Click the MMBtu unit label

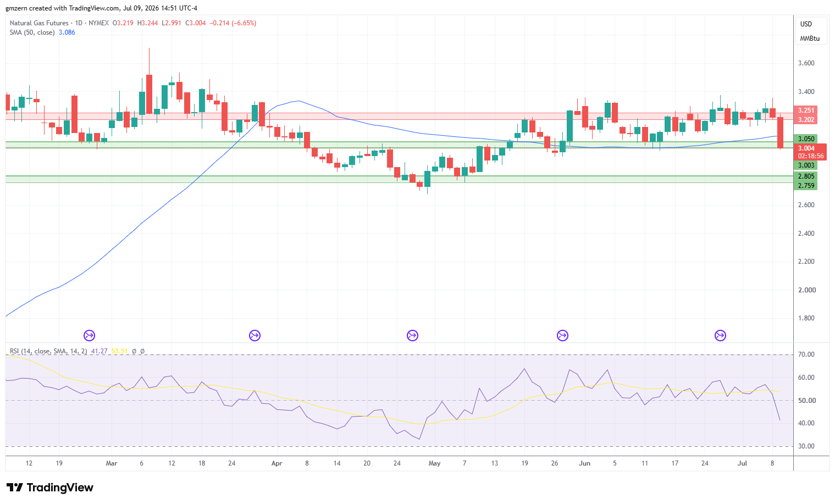click(x=810, y=38)
